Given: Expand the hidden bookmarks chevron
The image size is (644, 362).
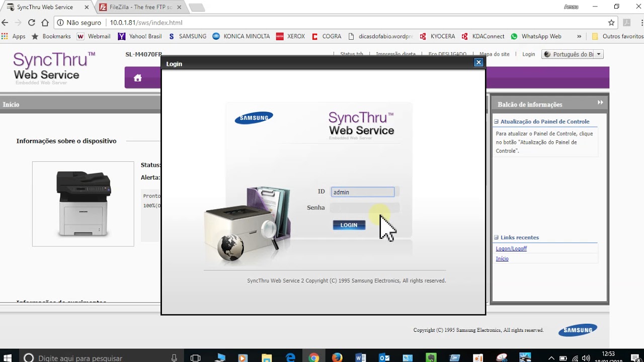Looking at the screenshot, I should click(x=579, y=36).
